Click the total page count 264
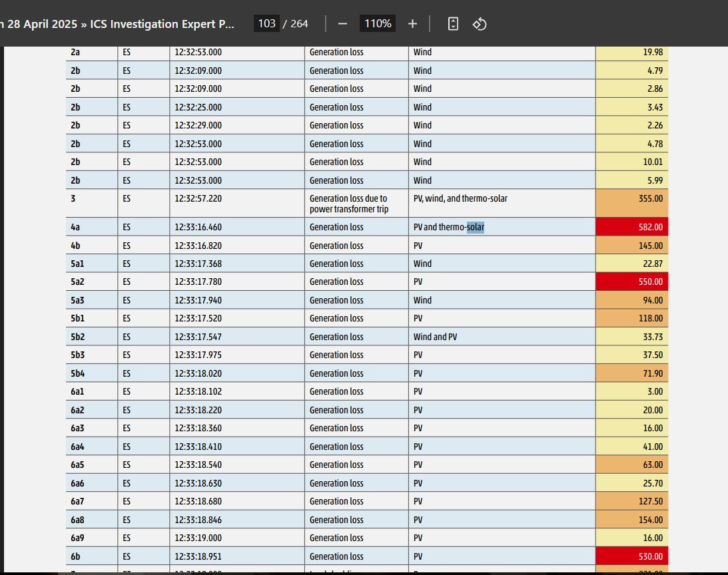 click(x=300, y=24)
